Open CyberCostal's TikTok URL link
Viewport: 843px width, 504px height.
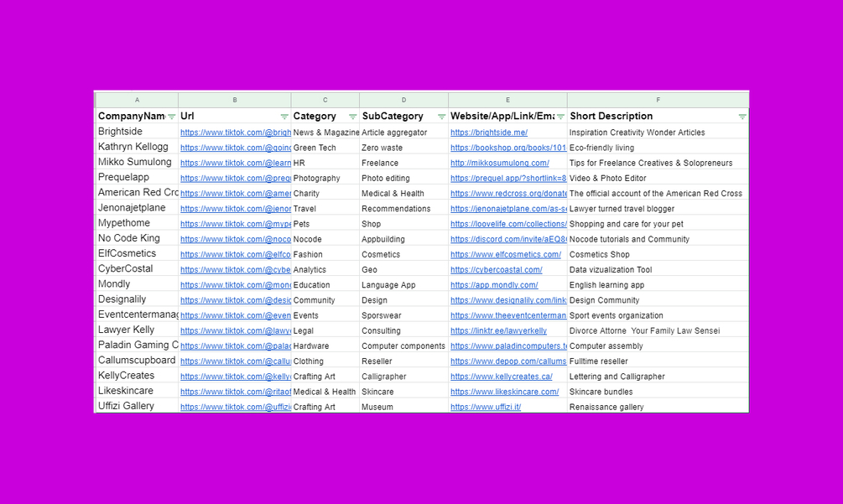coord(236,270)
